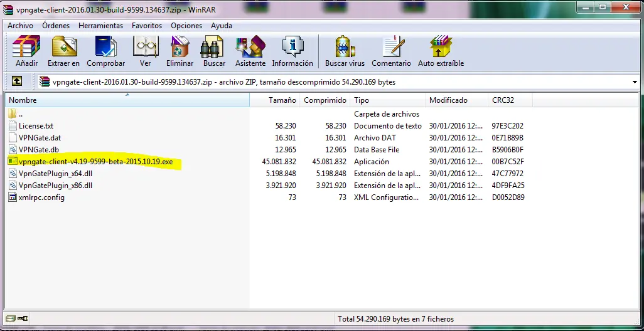Click the CRC32 value 00B7C52F

[x=508, y=162]
